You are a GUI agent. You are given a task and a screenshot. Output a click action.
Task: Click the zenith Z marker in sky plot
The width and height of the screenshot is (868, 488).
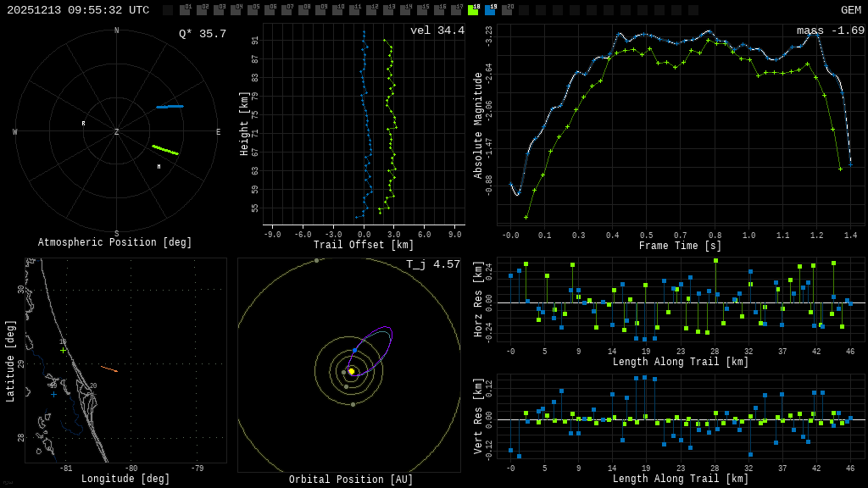click(x=117, y=132)
